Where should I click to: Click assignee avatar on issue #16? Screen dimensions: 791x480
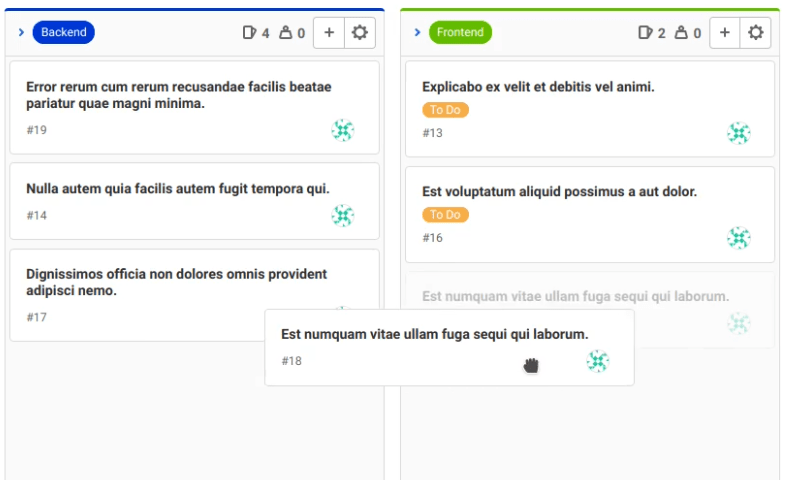(x=739, y=238)
